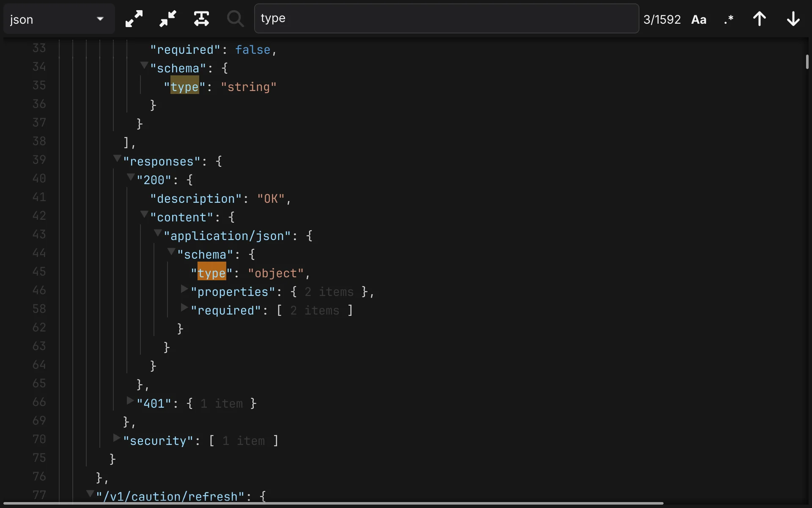812x508 pixels.
Task: Collapse the "content" node
Action: 144,215
